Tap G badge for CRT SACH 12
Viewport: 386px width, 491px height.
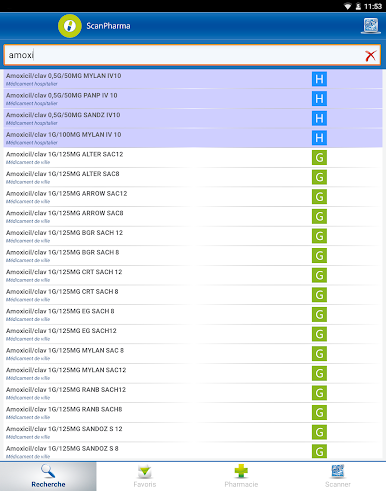tap(319, 275)
